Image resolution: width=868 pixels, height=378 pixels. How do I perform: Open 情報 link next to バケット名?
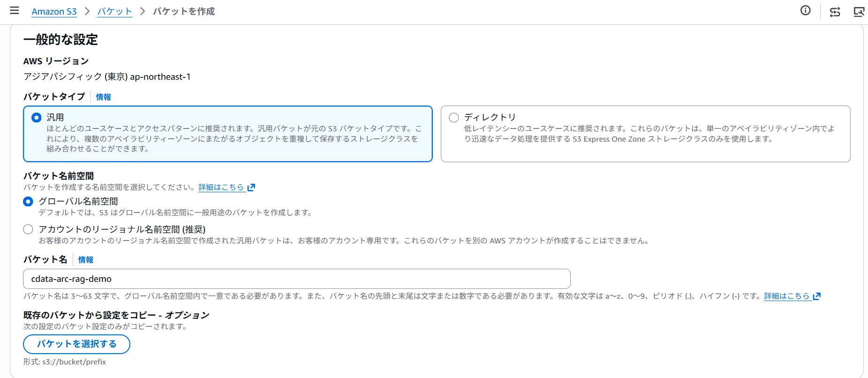tap(86, 260)
